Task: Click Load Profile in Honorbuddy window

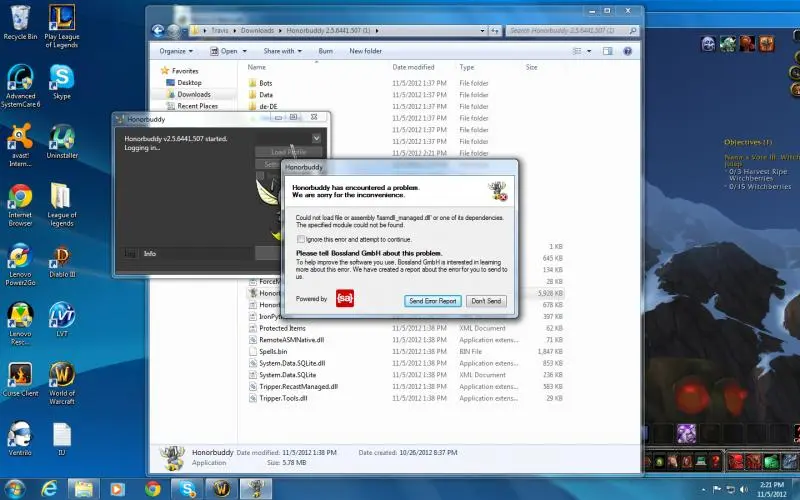Action: click(289, 152)
